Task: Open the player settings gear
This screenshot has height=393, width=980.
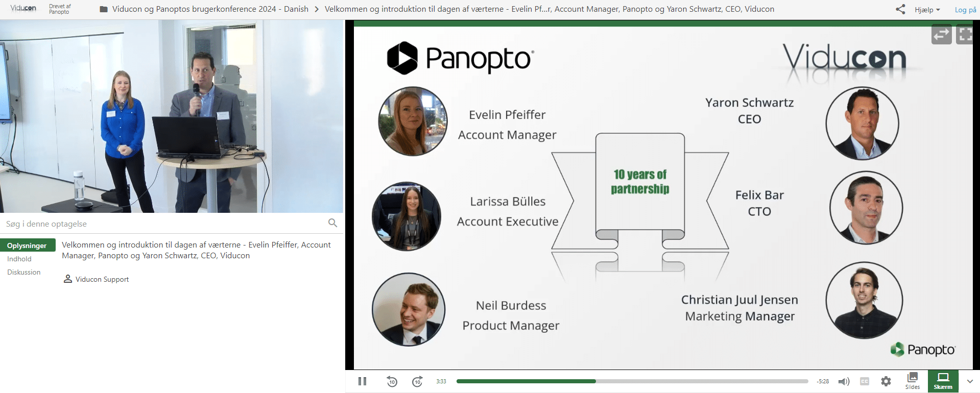Action: [886, 381]
